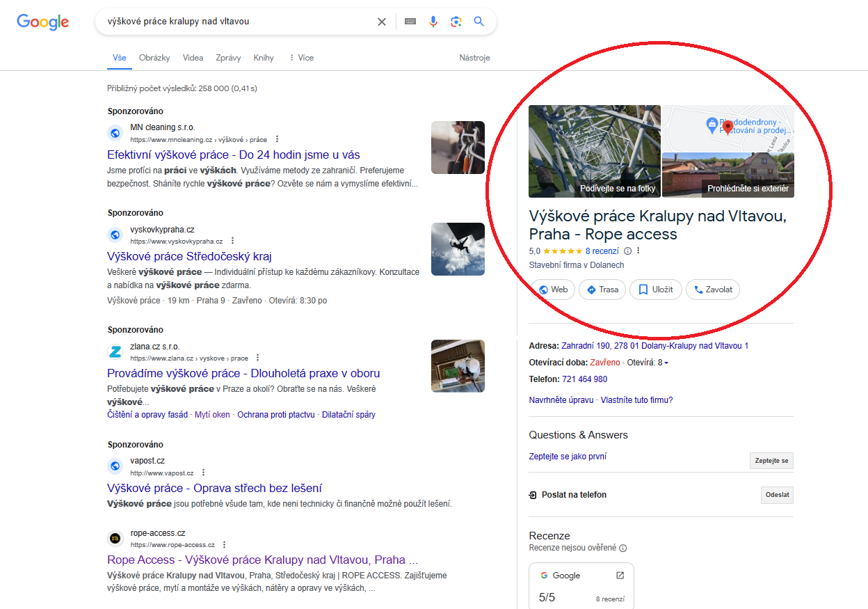Click the zlana.cz Z favicon
868x609 pixels.
(x=115, y=351)
